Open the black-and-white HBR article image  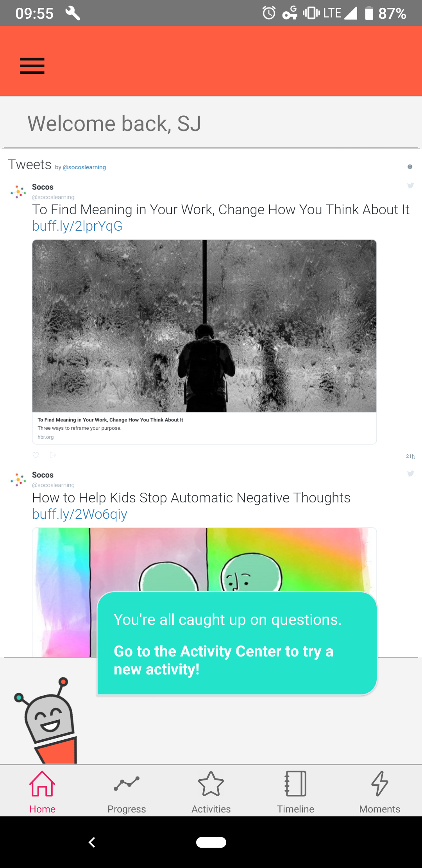point(204,326)
